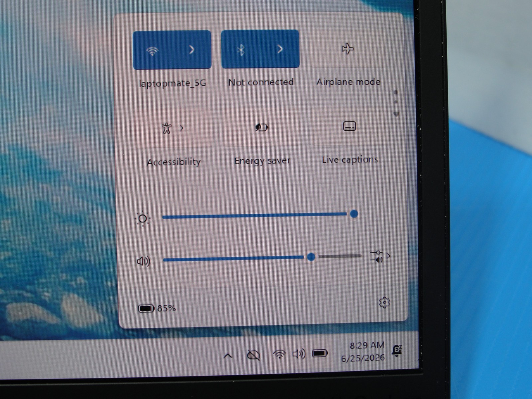Click the Not connected Bluetooth label
This screenshot has height=399, width=532.
261,82
